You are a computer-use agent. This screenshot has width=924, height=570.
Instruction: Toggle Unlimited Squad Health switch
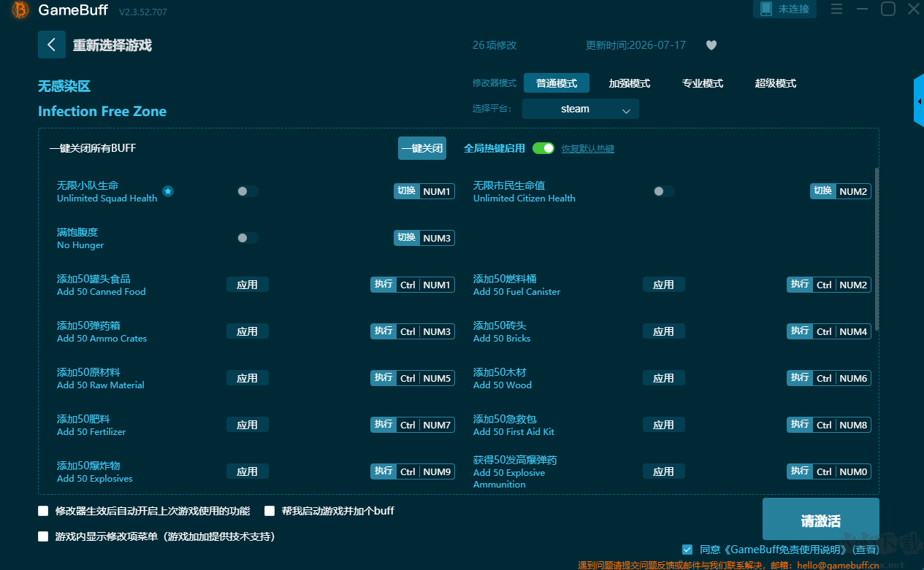coord(248,191)
